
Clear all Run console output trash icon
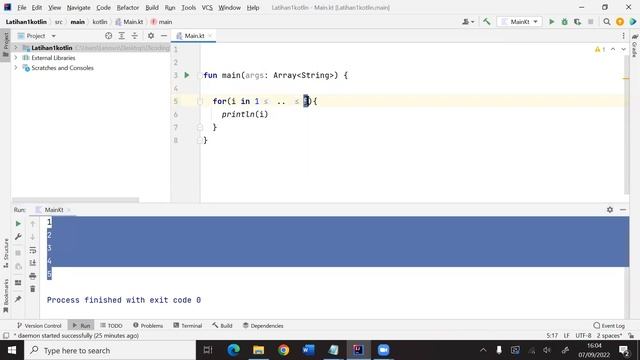(33, 289)
